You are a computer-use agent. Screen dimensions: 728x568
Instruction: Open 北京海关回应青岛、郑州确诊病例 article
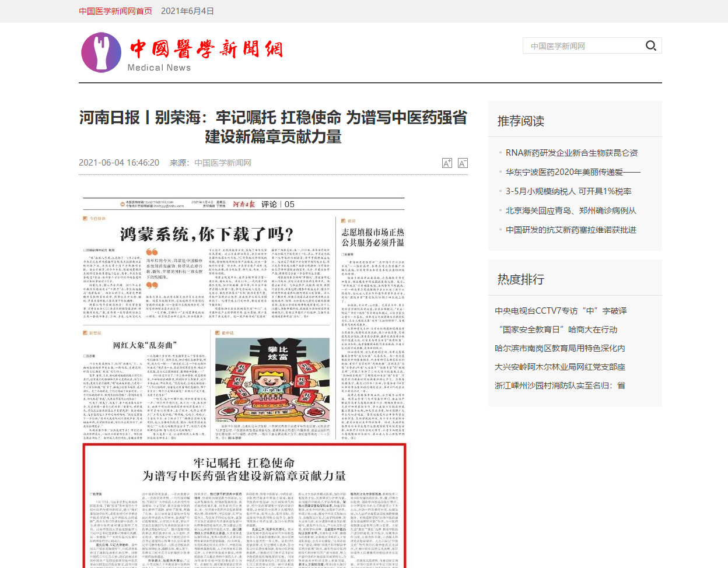click(570, 211)
